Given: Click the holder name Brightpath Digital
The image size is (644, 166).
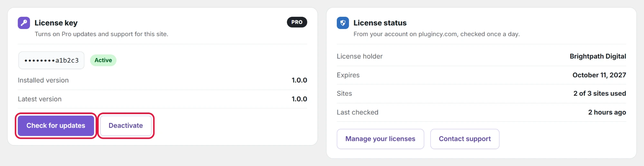Looking at the screenshot, I should point(598,56).
